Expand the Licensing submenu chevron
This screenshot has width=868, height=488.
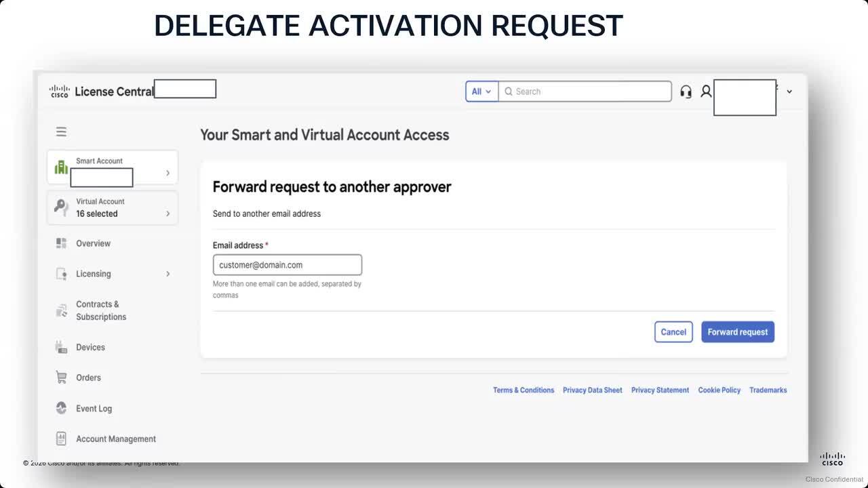coord(167,274)
